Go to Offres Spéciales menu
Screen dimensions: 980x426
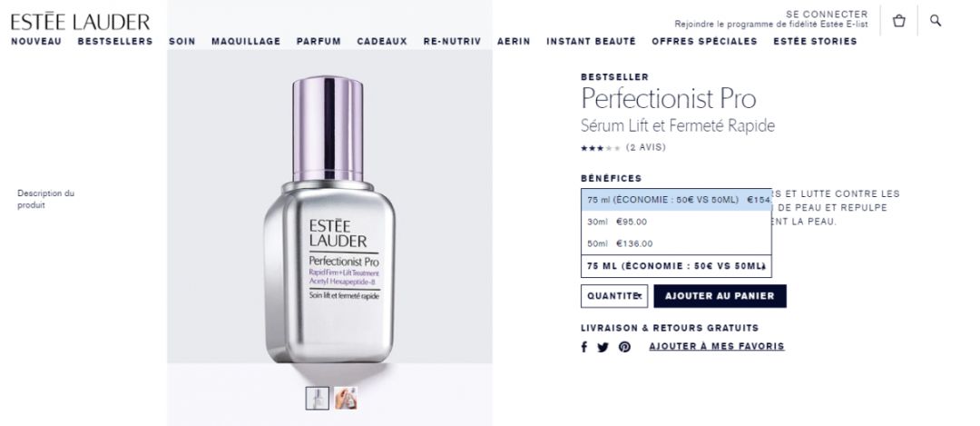tap(704, 41)
